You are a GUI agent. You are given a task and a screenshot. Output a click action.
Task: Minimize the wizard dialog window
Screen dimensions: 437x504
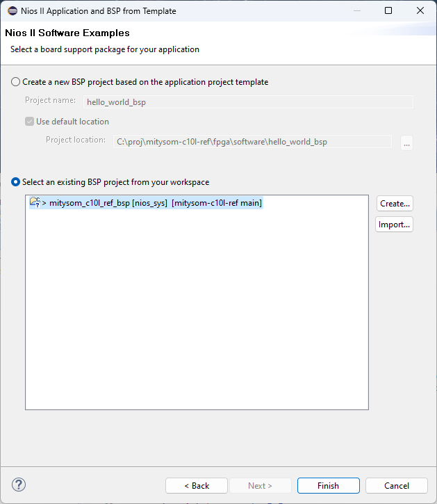357,10
